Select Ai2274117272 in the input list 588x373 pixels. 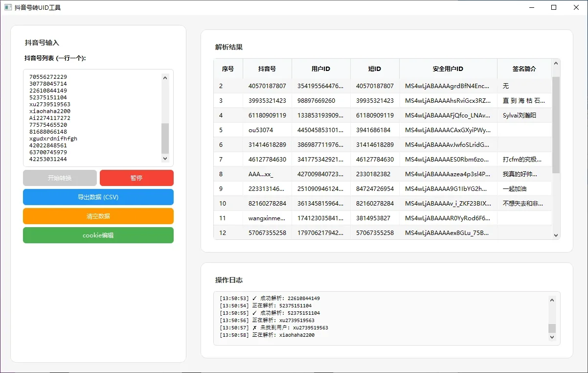click(x=50, y=118)
